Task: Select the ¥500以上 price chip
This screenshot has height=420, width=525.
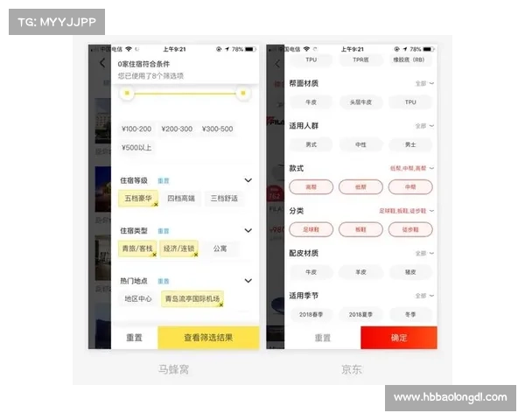Action: click(136, 148)
